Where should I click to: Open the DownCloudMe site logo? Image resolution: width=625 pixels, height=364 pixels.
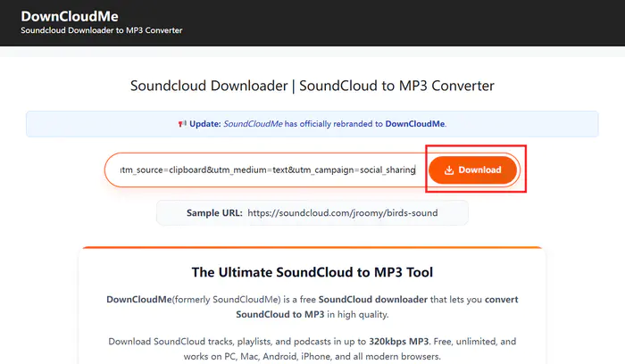coord(70,16)
